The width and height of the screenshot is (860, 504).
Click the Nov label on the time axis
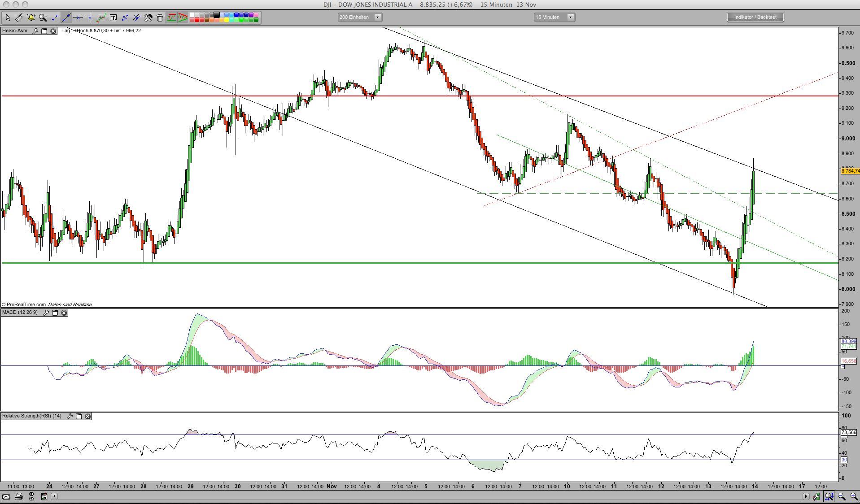point(332,486)
